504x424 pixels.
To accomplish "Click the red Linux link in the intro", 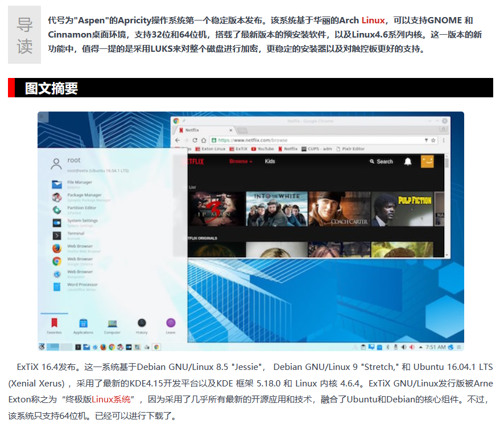I will pos(373,20).
